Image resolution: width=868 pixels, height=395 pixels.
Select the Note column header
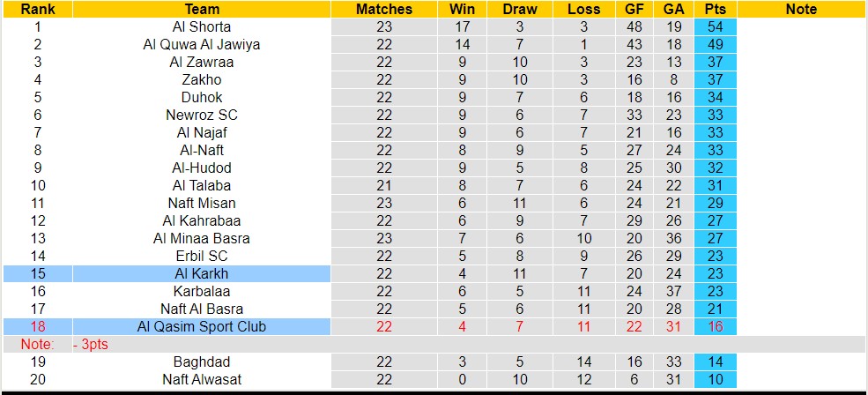pos(800,9)
